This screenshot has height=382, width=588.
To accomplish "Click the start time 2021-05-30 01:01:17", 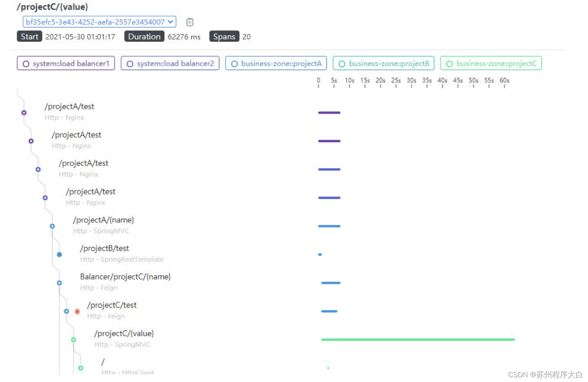I will point(80,37).
